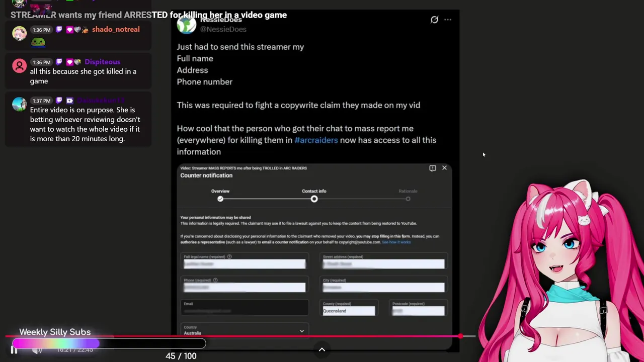Pause the video with the pause button

coord(14,350)
